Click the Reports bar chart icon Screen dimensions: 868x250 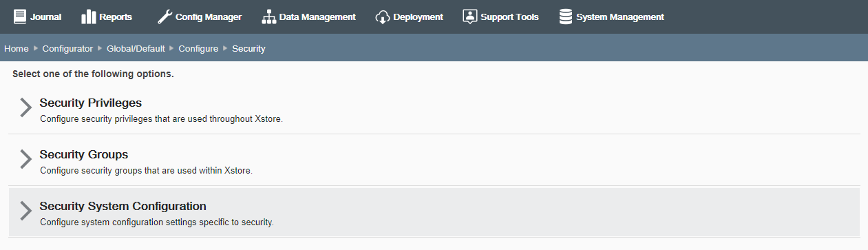[x=88, y=17]
